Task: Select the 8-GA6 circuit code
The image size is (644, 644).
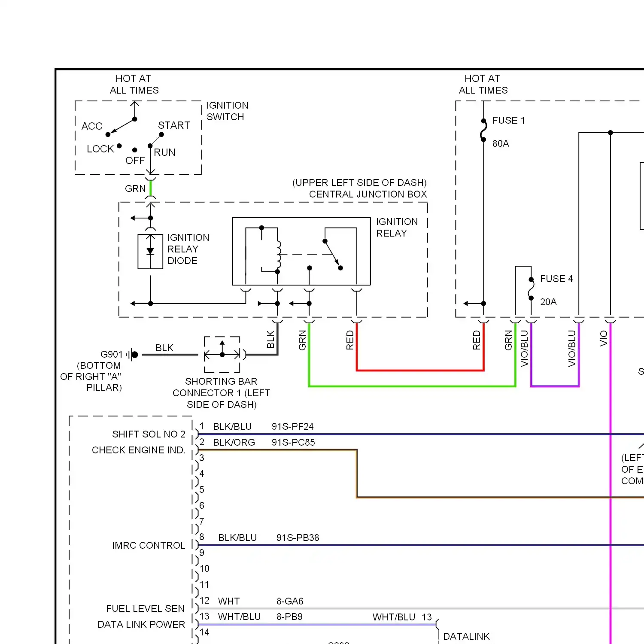Action: (x=290, y=601)
